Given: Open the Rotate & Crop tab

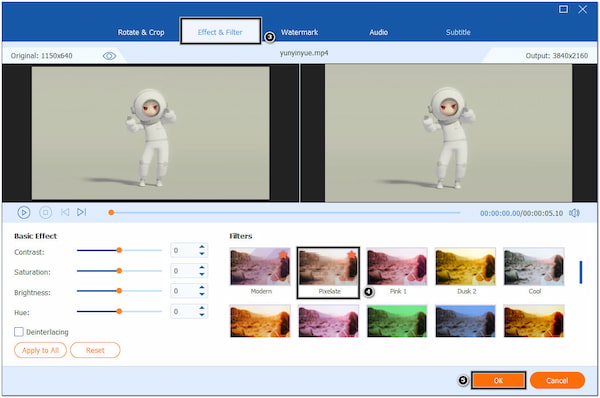Looking at the screenshot, I should 141,32.
